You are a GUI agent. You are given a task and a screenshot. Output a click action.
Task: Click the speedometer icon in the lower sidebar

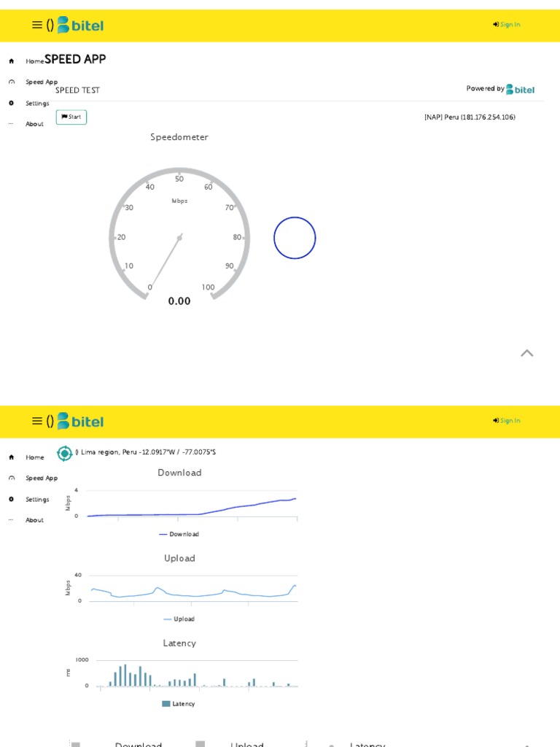12,478
